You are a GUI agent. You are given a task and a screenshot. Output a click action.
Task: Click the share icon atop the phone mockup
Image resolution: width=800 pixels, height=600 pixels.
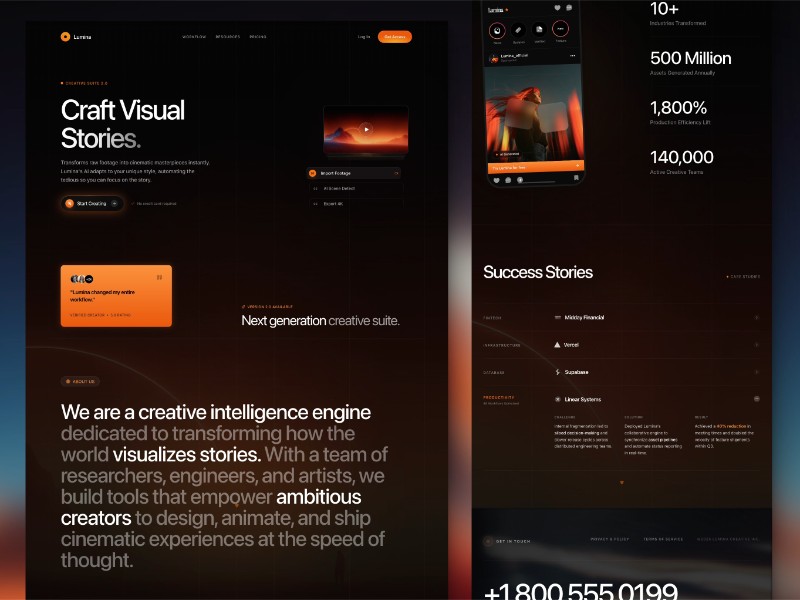click(x=569, y=9)
